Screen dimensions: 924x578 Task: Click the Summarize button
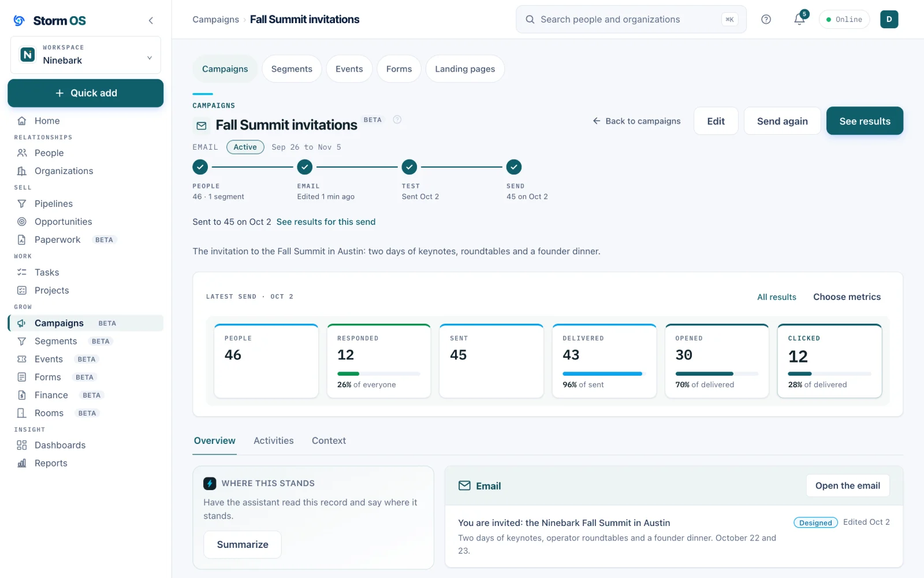pos(243,544)
